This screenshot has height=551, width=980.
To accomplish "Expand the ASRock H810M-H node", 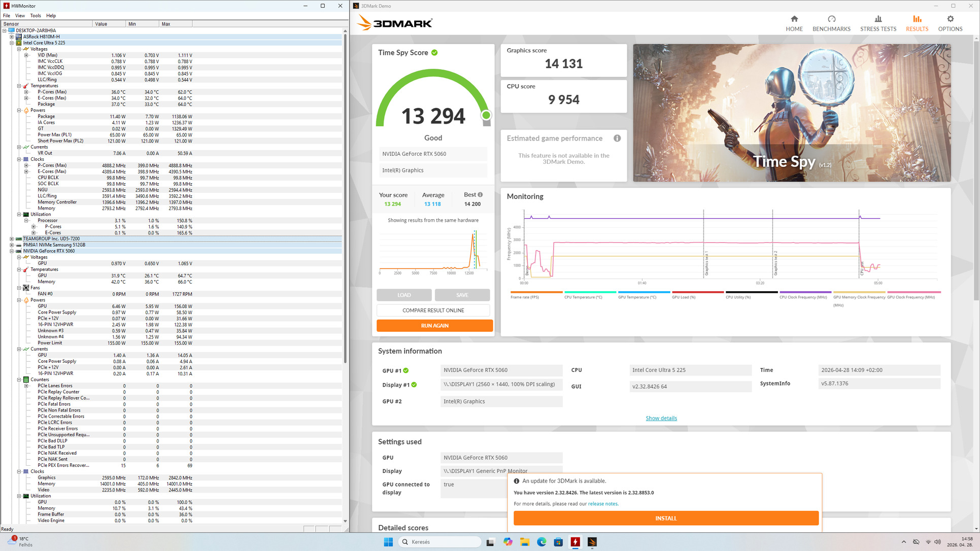I will pos(12,37).
